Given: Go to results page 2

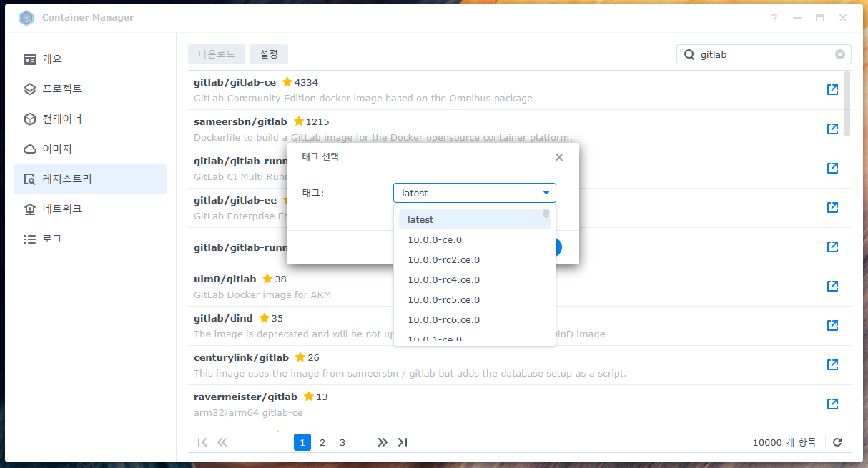Looking at the screenshot, I should (x=322, y=442).
